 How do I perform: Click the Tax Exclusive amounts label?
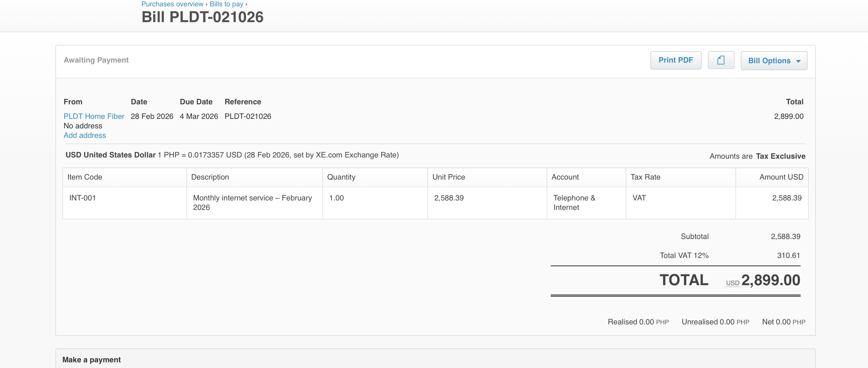pos(780,156)
